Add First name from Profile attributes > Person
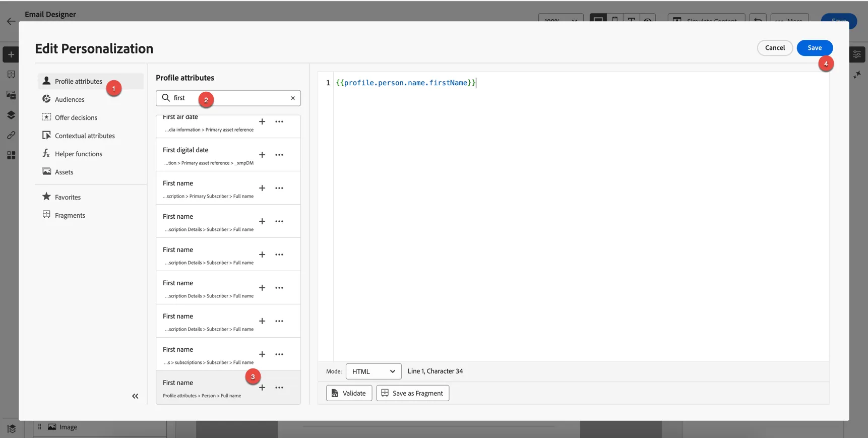 (262, 388)
